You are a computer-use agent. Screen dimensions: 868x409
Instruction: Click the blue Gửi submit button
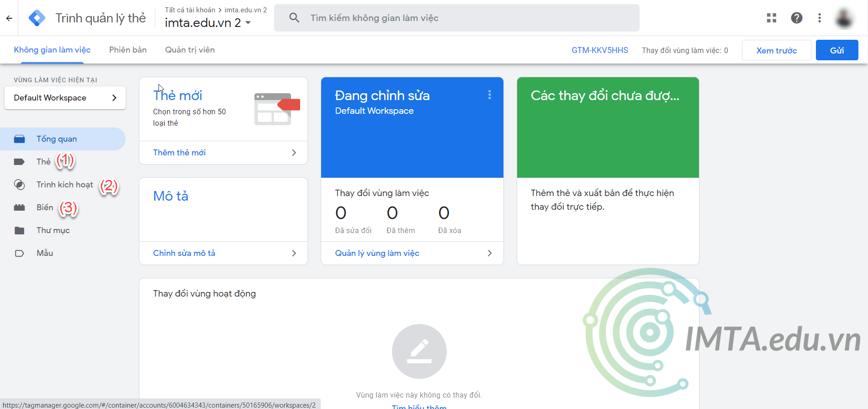tap(837, 50)
